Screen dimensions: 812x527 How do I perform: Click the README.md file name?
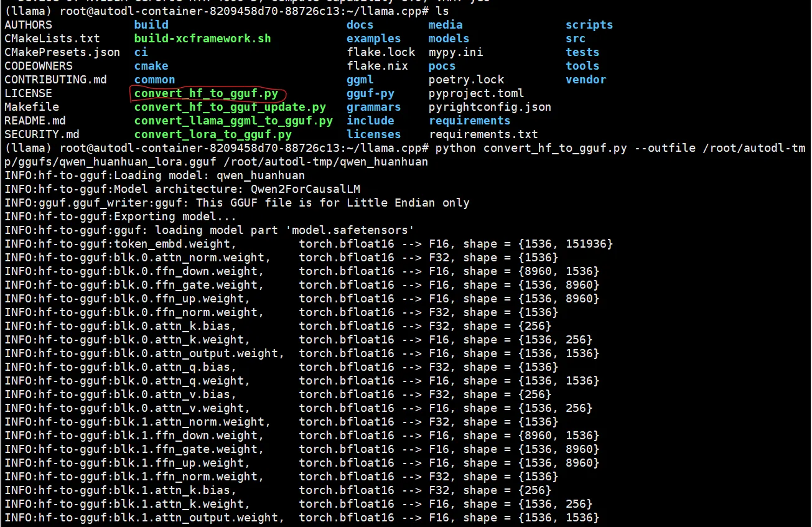click(35, 121)
